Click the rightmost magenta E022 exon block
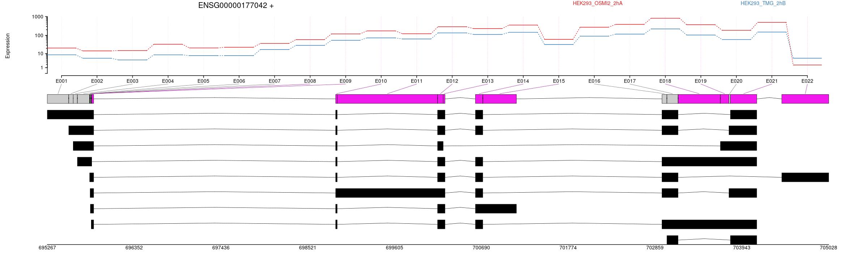This screenshot has height=253, width=868. [805, 99]
